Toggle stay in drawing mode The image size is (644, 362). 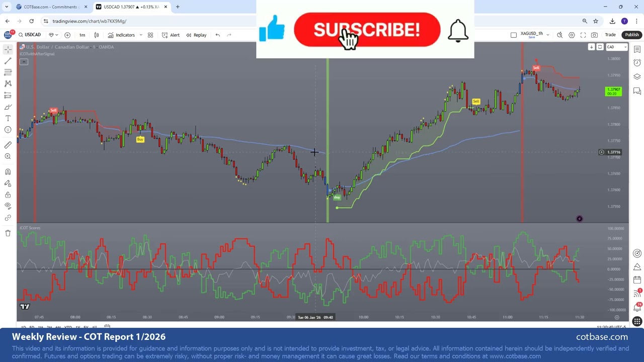8,183
